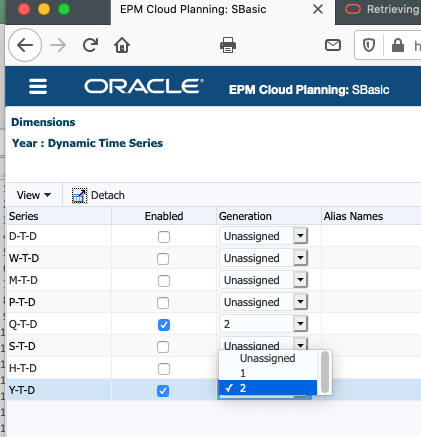Click the Detach button label

pyautogui.click(x=108, y=195)
